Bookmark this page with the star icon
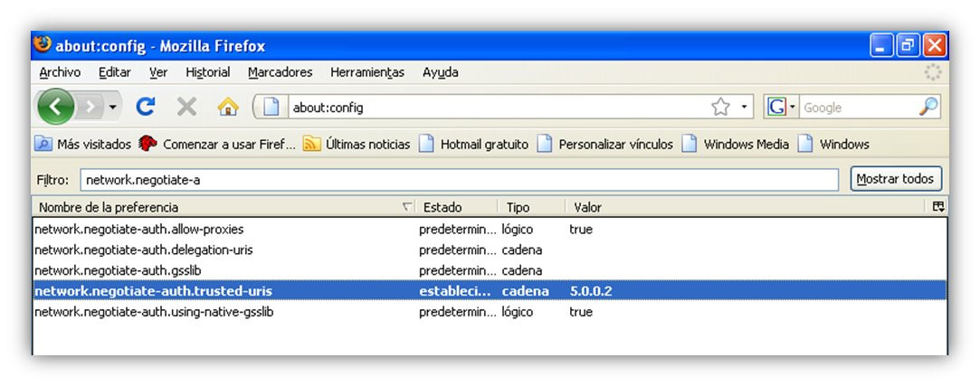The image size is (980, 386). (720, 107)
